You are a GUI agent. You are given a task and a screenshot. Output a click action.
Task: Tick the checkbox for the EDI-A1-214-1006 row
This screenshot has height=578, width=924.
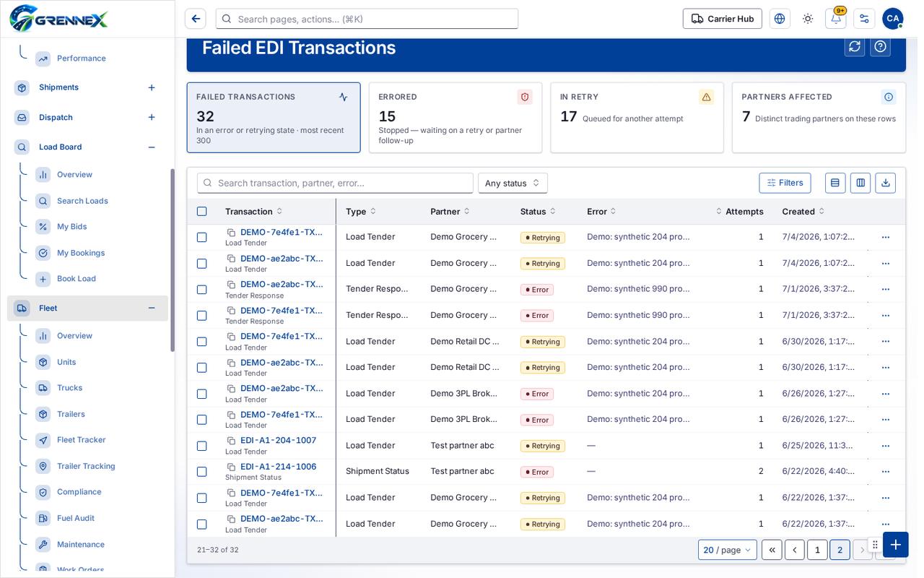(201, 472)
